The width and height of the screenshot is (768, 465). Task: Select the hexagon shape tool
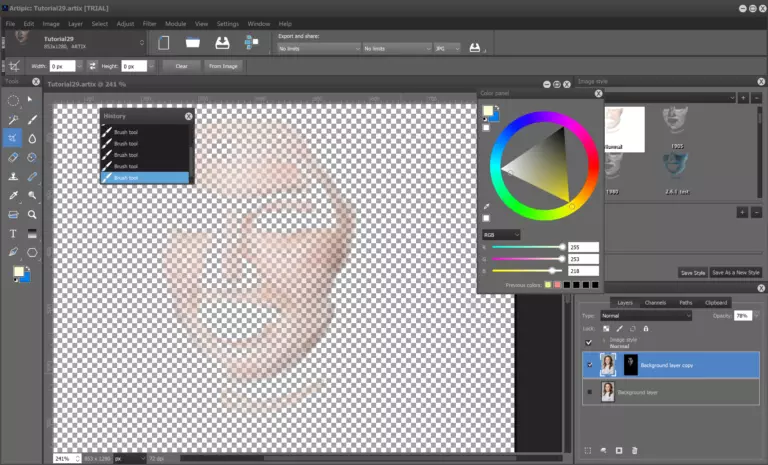tap(32, 252)
